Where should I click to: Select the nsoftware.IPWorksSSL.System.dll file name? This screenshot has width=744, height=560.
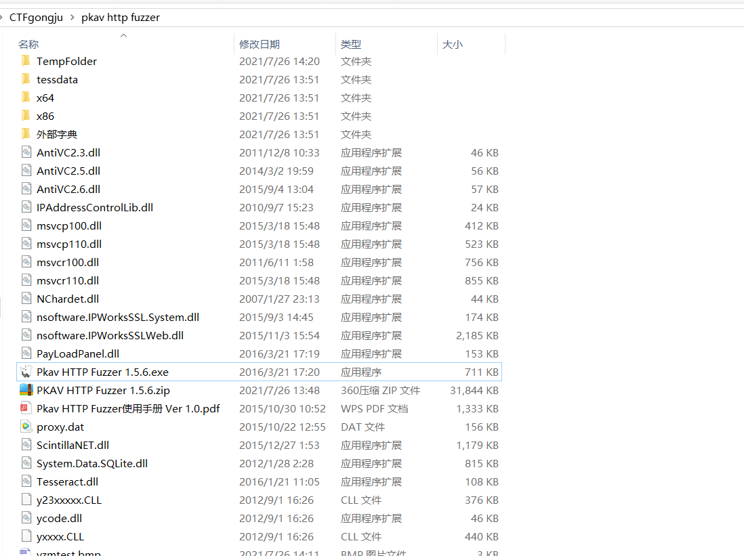(118, 317)
